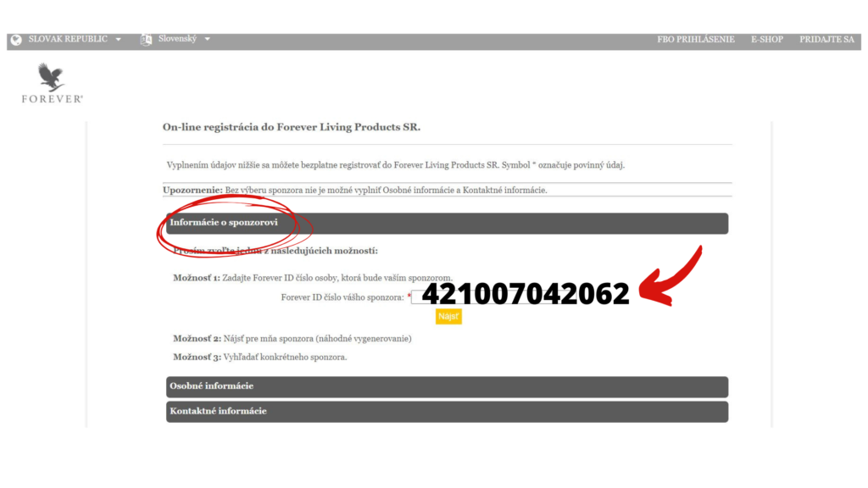Collapse the Informácie o sponzorovi section
The image size is (868, 488).
coord(447,223)
